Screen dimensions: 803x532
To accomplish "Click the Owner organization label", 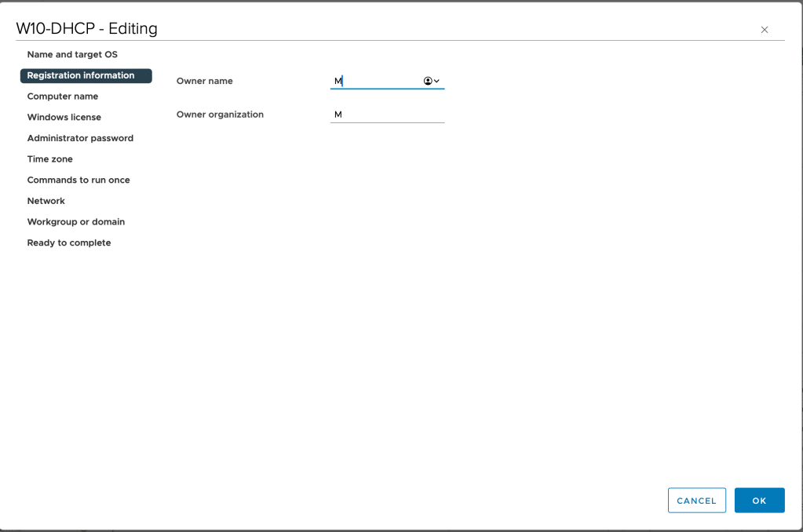I will (220, 115).
